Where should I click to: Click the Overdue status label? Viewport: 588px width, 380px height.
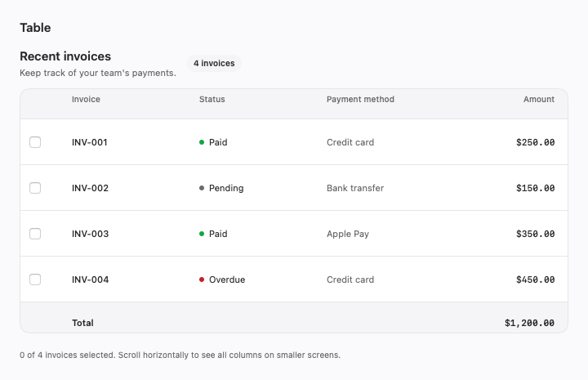pos(227,279)
